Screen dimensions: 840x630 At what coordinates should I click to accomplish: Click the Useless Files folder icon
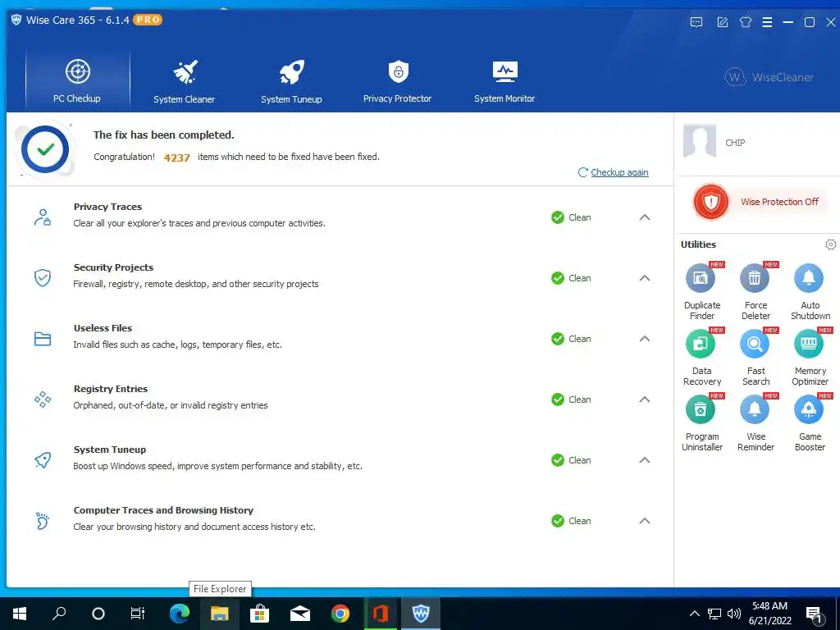43,339
